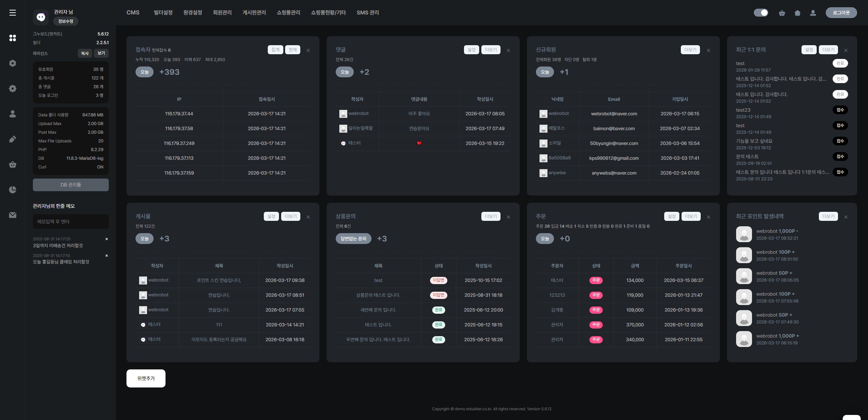Image resolution: width=868 pixels, height=420 pixels.
Task: Click the 위젯추가 button
Action: point(146,378)
